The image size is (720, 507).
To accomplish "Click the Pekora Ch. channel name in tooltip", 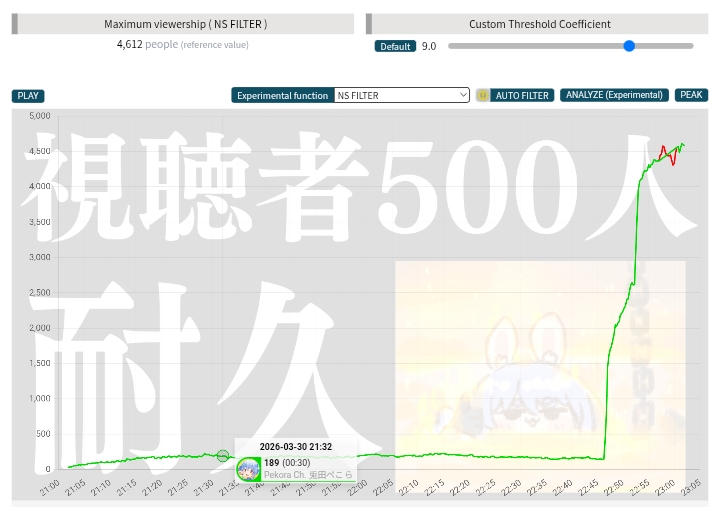I will coord(308,475).
